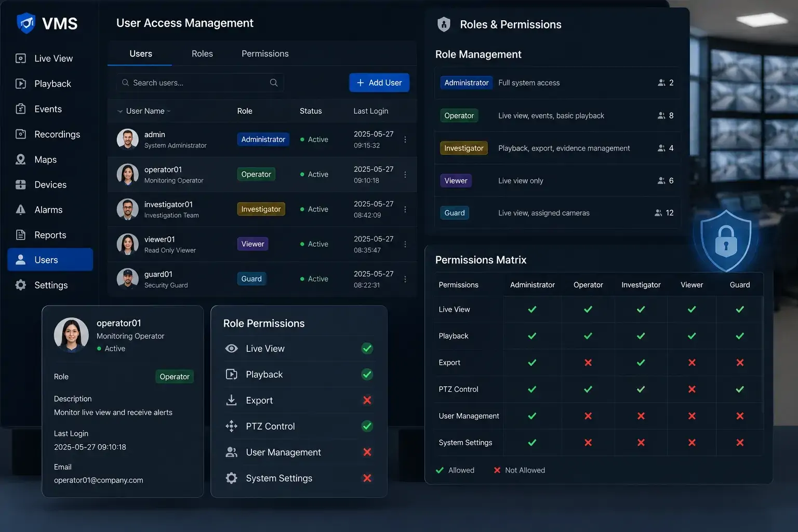Image resolution: width=798 pixels, height=532 pixels.
Task: Open Playback in the sidebar
Action: click(x=50, y=84)
